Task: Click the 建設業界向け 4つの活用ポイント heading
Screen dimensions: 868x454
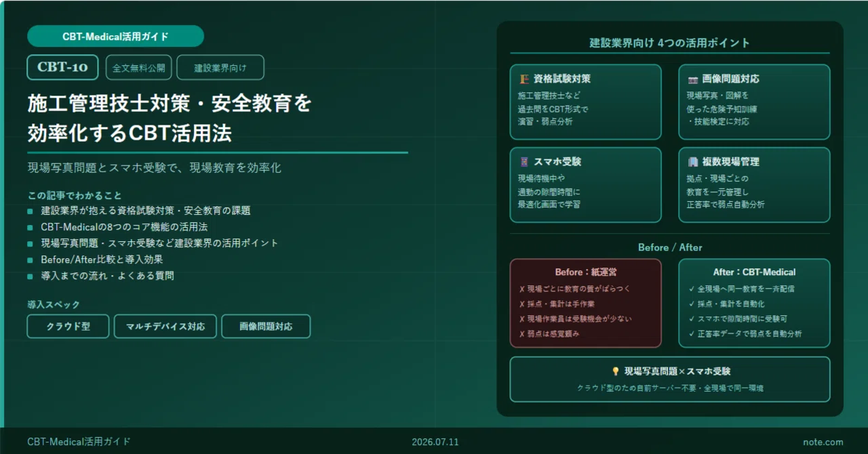Action: pyautogui.click(x=670, y=43)
